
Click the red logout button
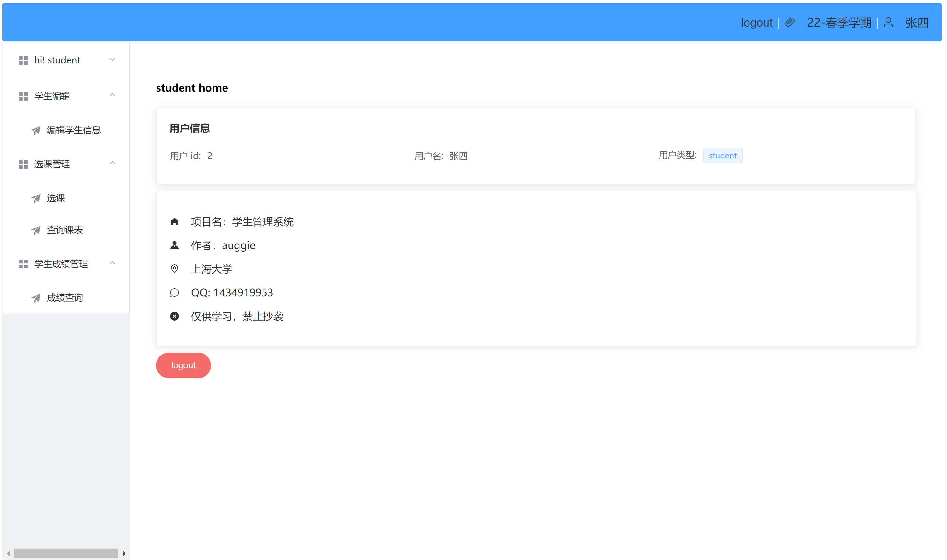(x=183, y=365)
